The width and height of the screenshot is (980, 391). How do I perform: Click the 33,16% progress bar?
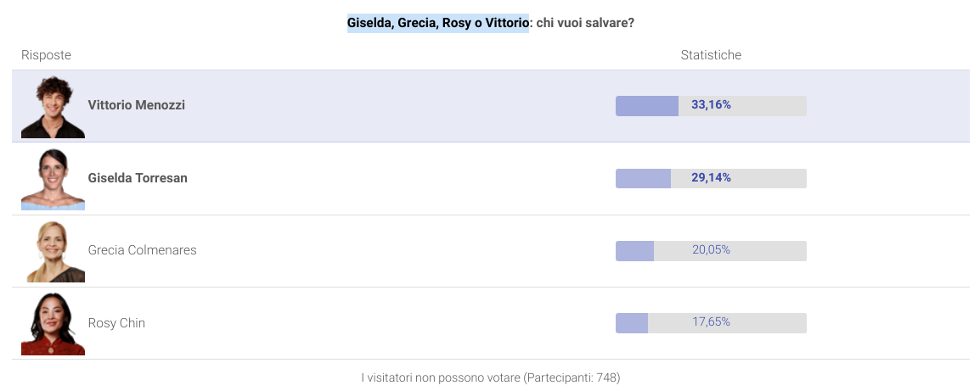click(712, 105)
